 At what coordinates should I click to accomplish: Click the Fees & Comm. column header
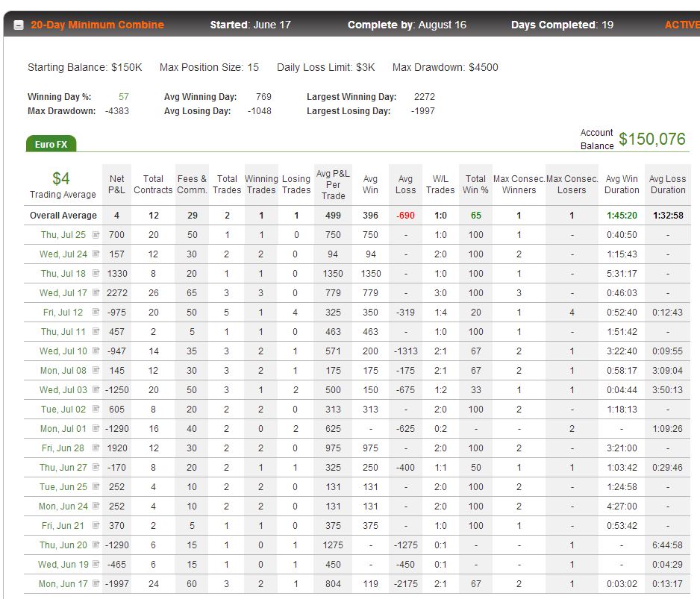192,184
